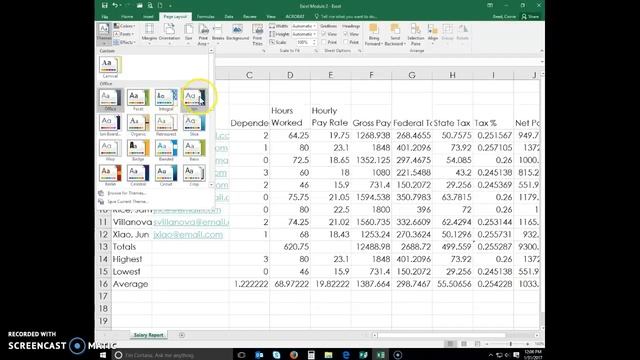Open the theme Colors dropdown

click(124, 26)
